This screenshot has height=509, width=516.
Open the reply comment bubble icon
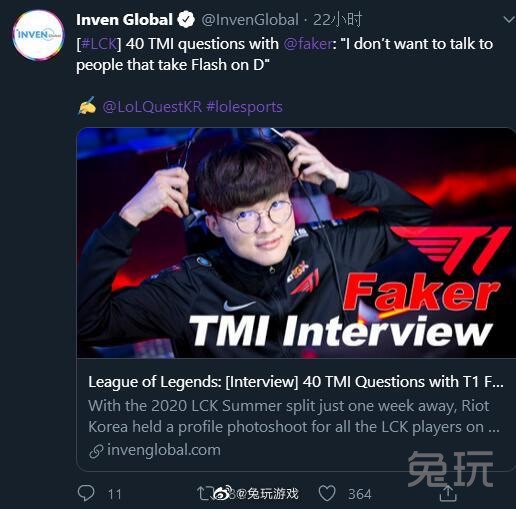[x=86, y=493]
